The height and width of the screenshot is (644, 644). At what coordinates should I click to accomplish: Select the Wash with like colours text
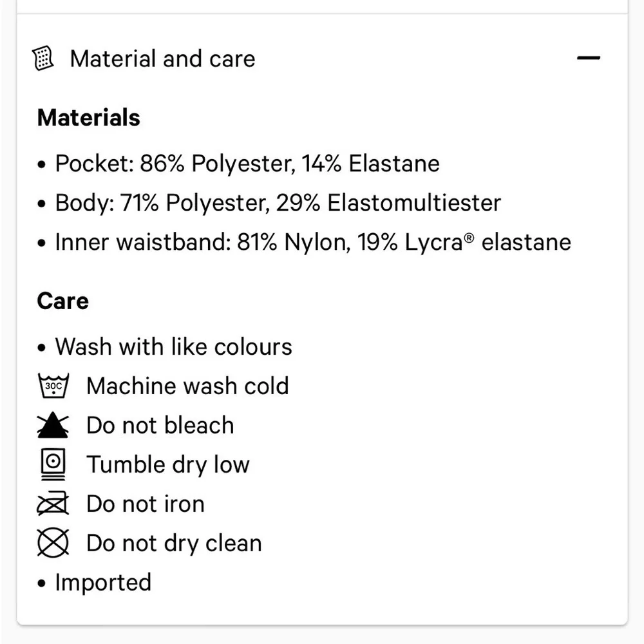[x=173, y=346]
